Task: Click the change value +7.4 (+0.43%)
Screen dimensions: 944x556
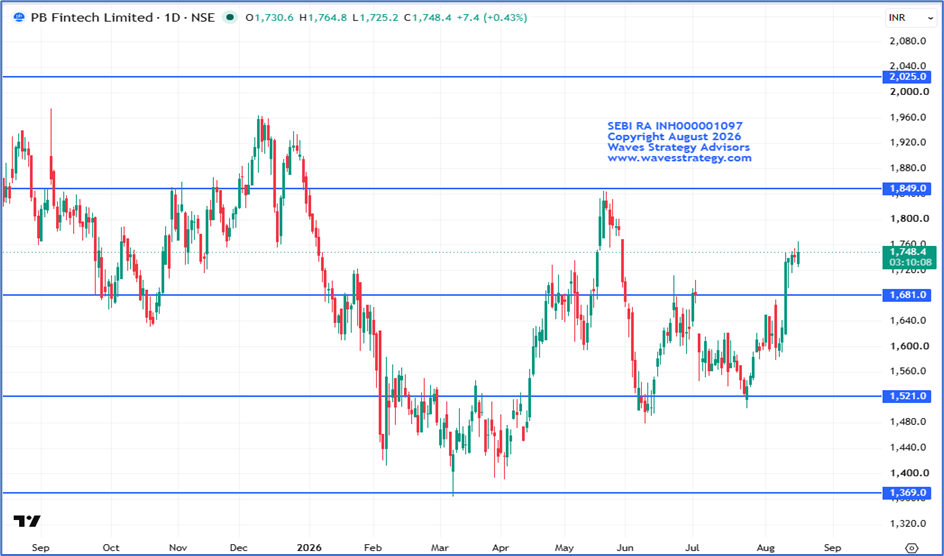Action: (x=490, y=18)
